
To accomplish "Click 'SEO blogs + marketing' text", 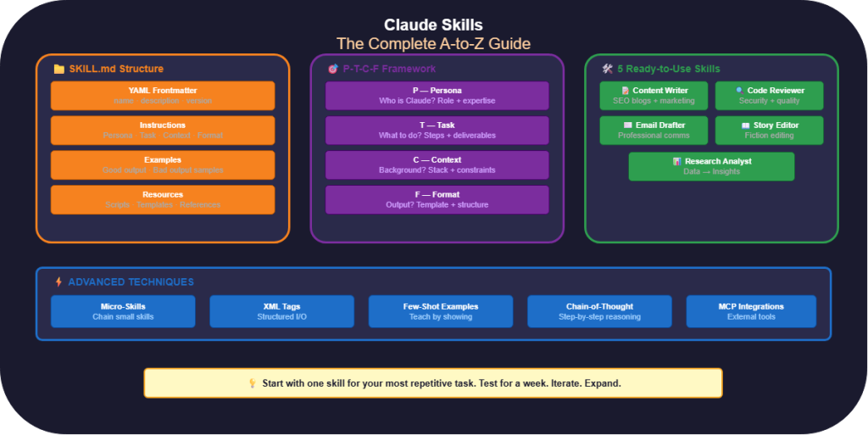I will [x=654, y=101].
